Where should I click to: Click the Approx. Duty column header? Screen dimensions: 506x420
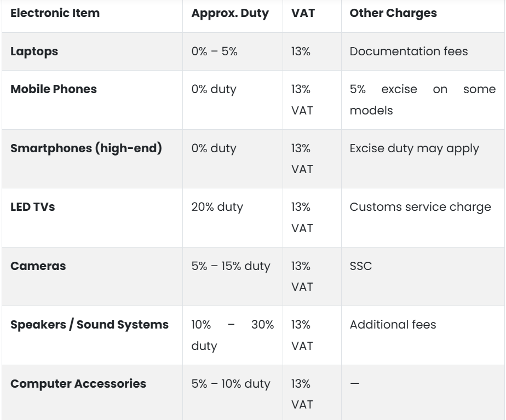230,13
